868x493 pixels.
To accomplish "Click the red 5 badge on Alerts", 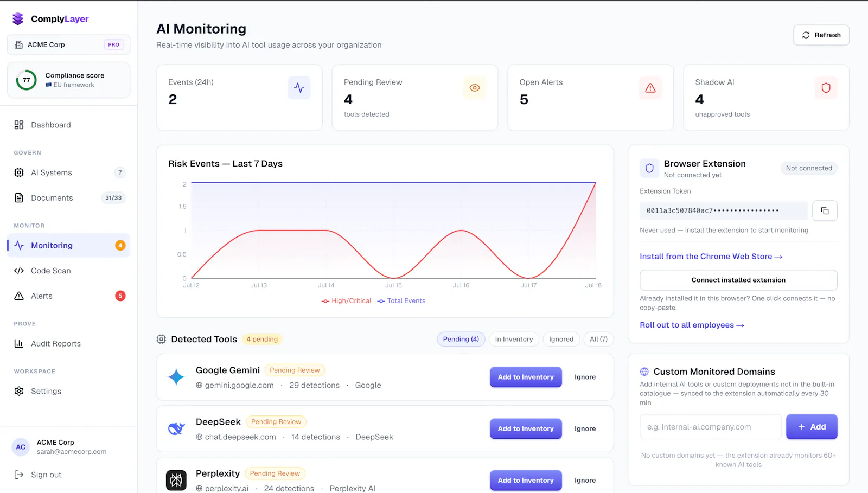I will tap(120, 296).
